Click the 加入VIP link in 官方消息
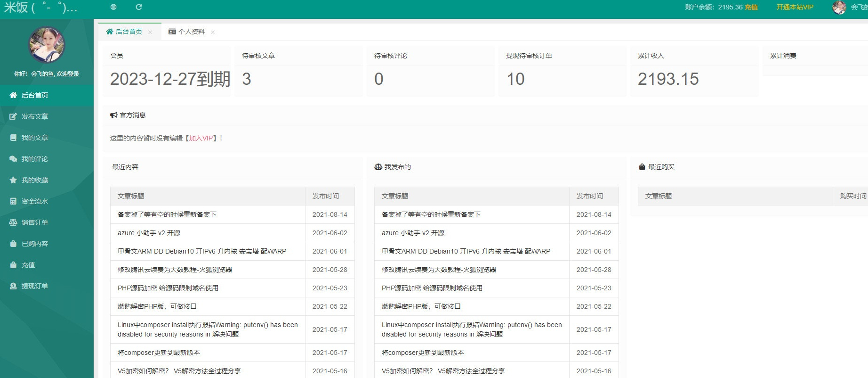The width and height of the screenshot is (868, 378). pyautogui.click(x=201, y=138)
